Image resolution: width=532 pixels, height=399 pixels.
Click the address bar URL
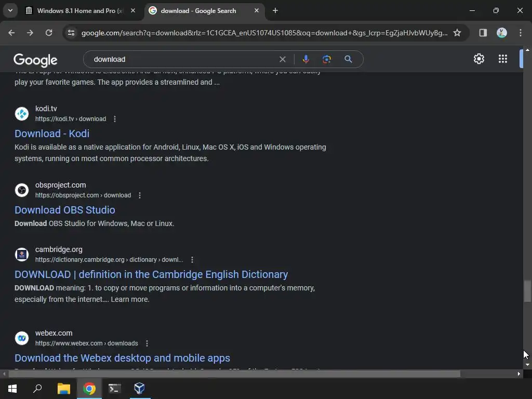pos(264,33)
